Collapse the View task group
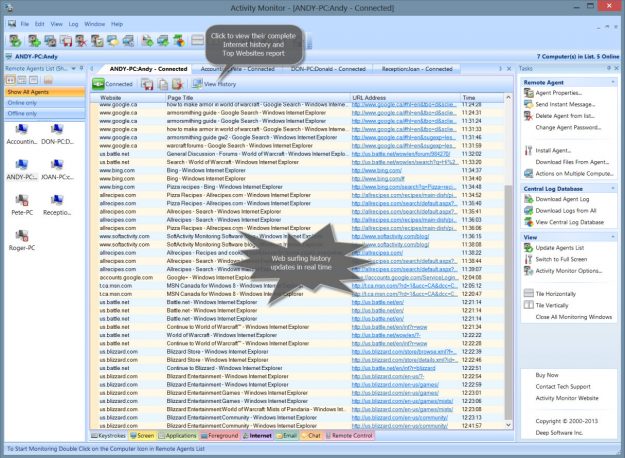The height and width of the screenshot is (458, 625). pos(612,234)
